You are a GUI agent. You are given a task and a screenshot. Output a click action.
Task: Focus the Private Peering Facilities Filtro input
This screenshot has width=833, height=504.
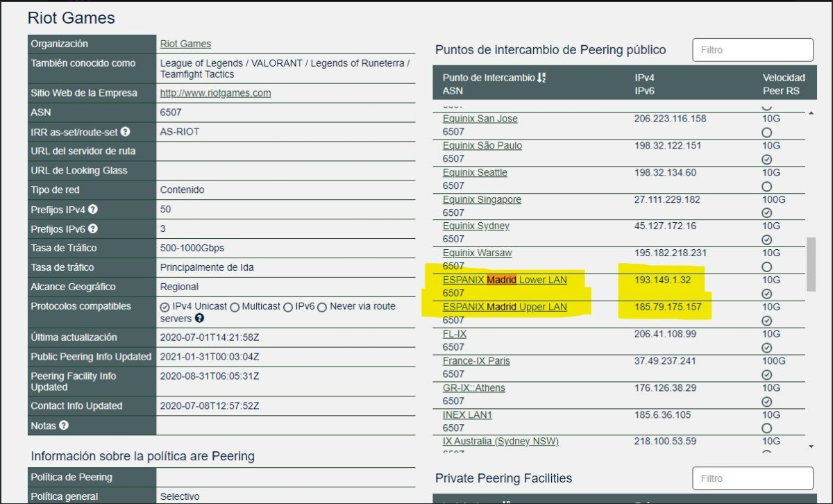click(752, 478)
